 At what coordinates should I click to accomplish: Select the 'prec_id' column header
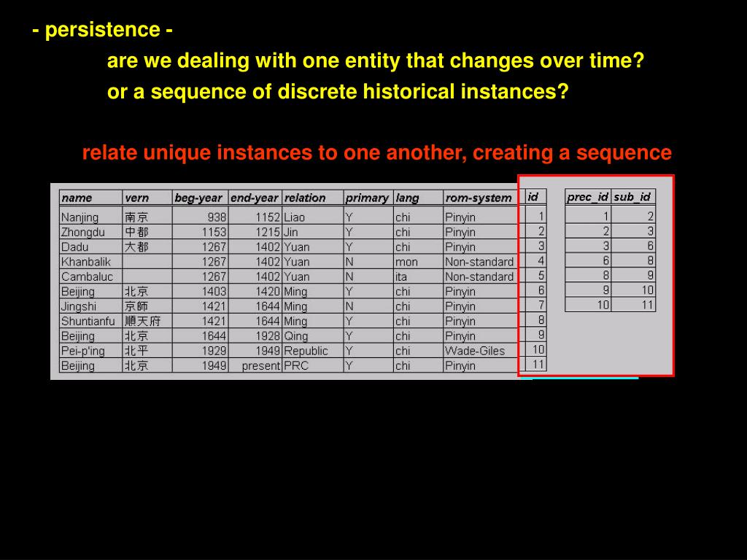[x=587, y=197]
